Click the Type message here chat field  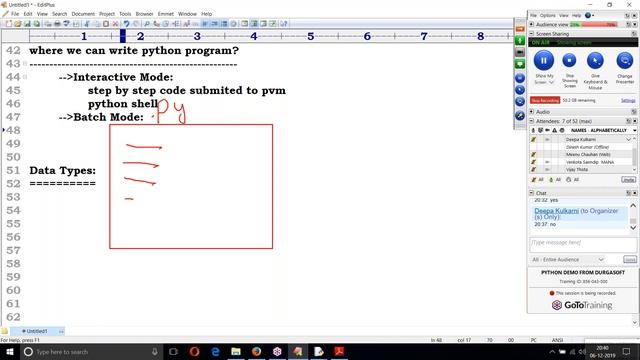point(583,245)
